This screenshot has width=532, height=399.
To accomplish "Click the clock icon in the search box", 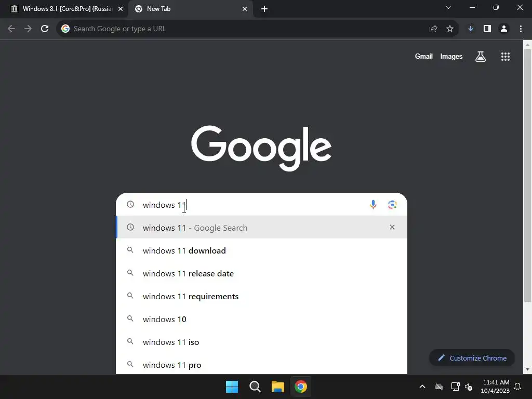I will 130,204.
